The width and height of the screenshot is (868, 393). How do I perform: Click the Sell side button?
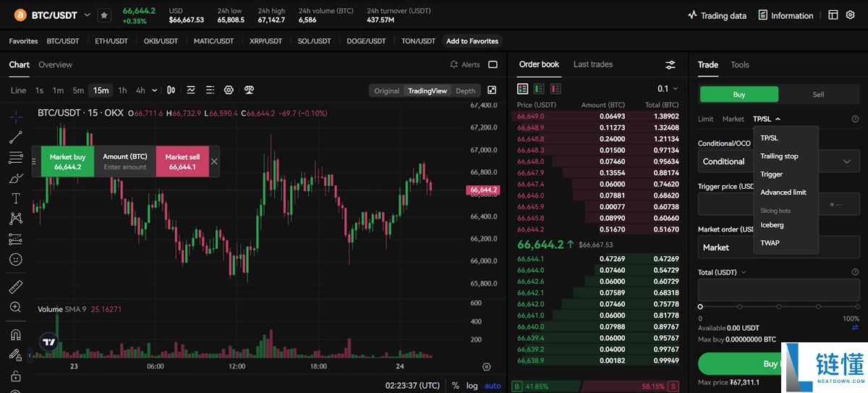tap(818, 94)
